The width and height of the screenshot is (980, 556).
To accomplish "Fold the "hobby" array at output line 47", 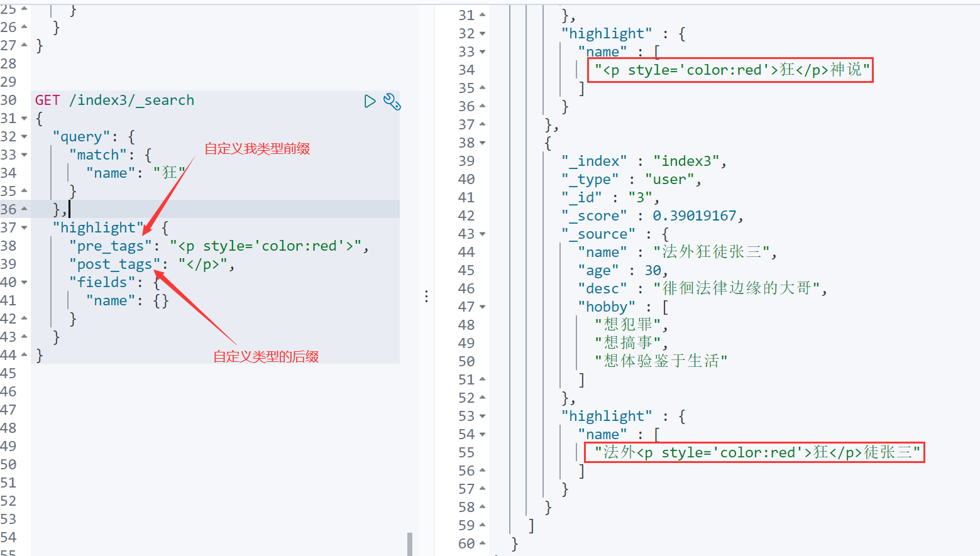I will (x=483, y=307).
